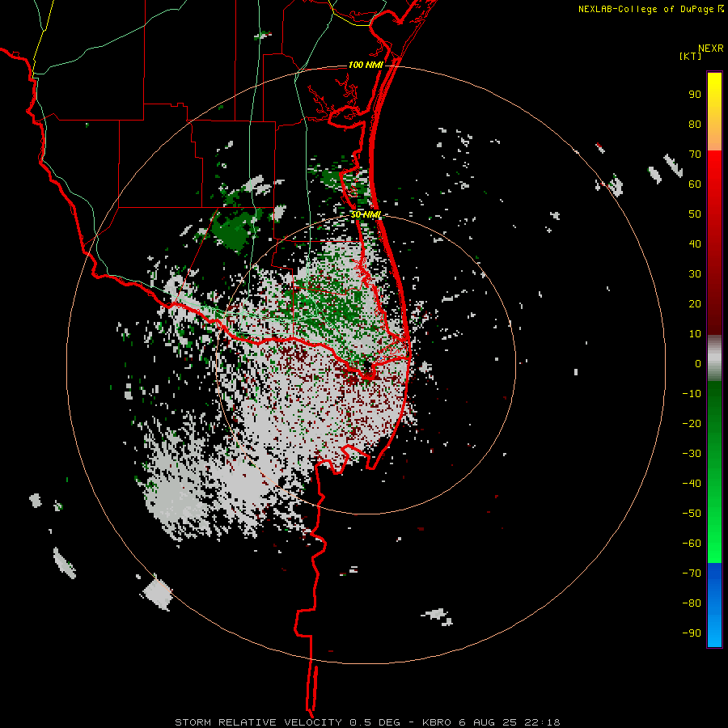Select the -70 value on velocity scale

coord(692,574)
